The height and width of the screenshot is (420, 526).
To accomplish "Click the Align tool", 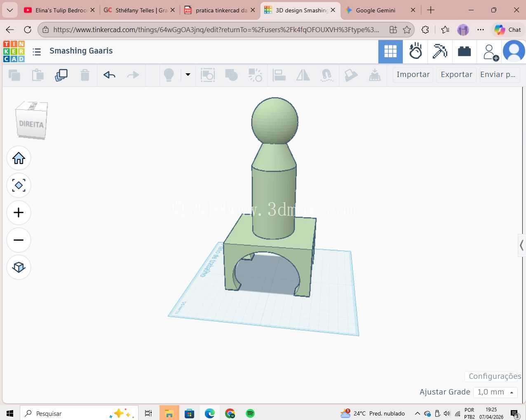I will pos(279,75).
